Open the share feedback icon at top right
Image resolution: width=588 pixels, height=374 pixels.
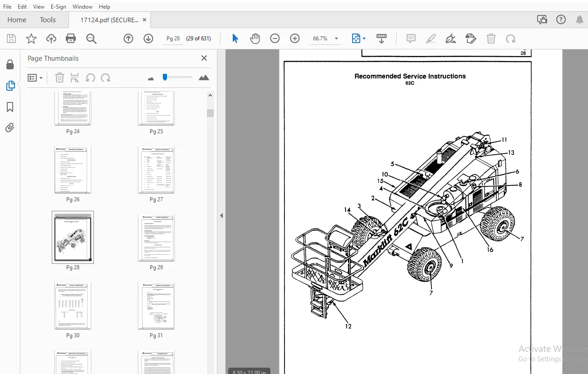click(542, 19)
